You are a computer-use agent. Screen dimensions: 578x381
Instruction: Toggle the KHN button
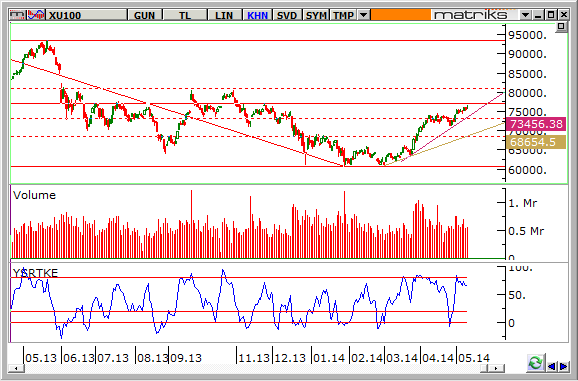tap(257, 15)
